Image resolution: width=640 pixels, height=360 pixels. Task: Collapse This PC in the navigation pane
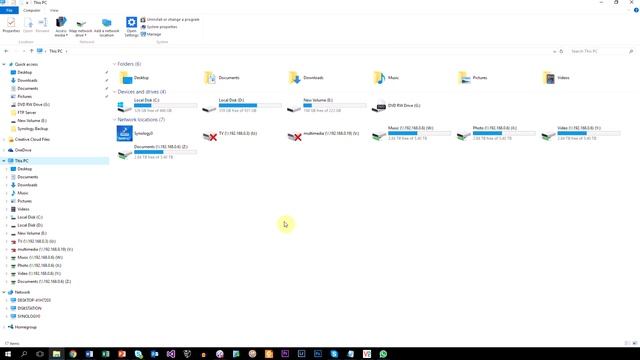4,161
